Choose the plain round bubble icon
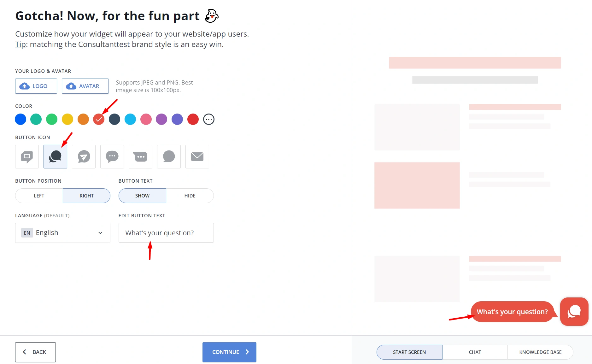This screenshot has width=592, height=364. (x=169, y=156)
